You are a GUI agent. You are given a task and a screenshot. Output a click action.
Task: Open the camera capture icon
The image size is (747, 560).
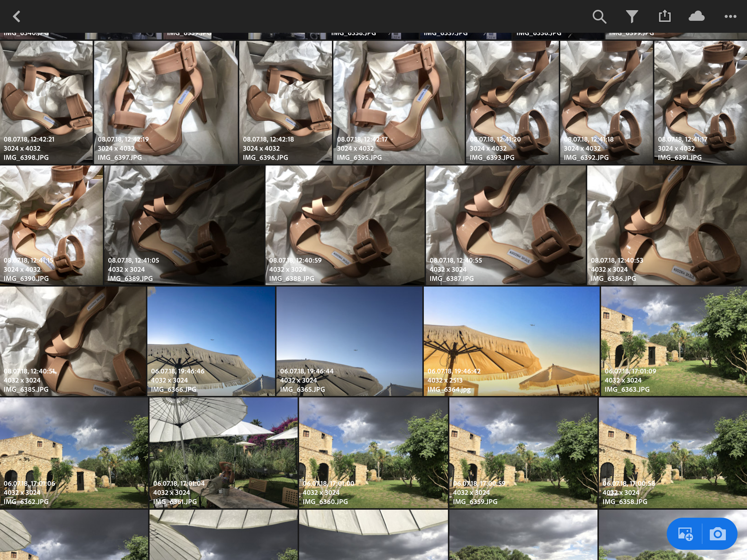[717, 534]
